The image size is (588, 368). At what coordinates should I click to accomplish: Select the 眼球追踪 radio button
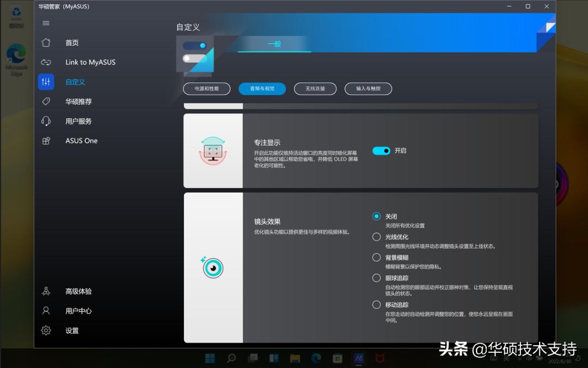tap(376, 277)
